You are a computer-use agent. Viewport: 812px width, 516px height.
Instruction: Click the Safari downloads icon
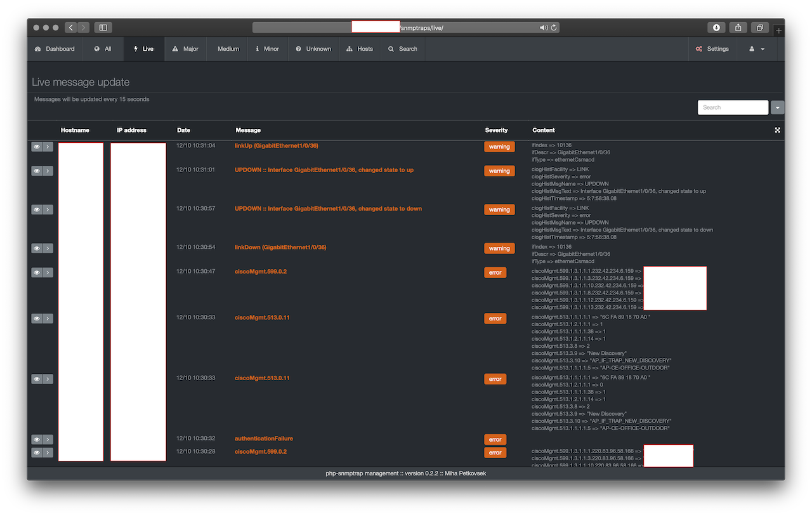pyautogui.click(x=716, y=28)
